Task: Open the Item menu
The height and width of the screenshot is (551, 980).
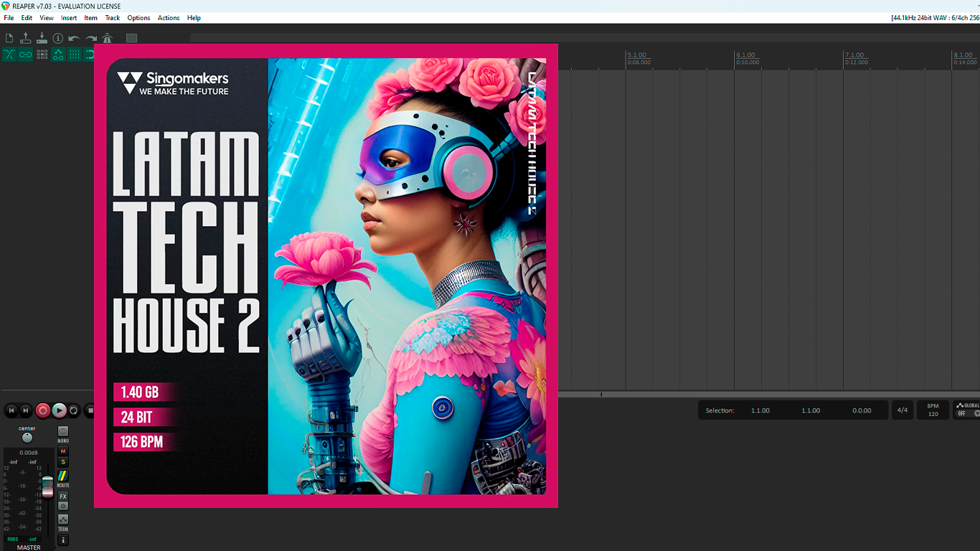Action: click(91, 18)
